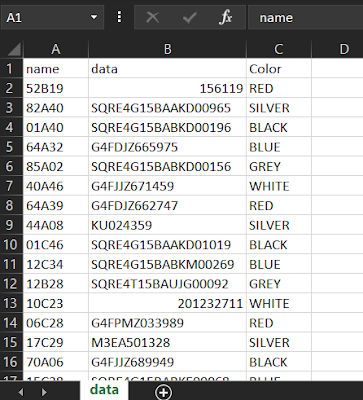Select cell with 64A39
363x400 pixels.
(56, 205)
